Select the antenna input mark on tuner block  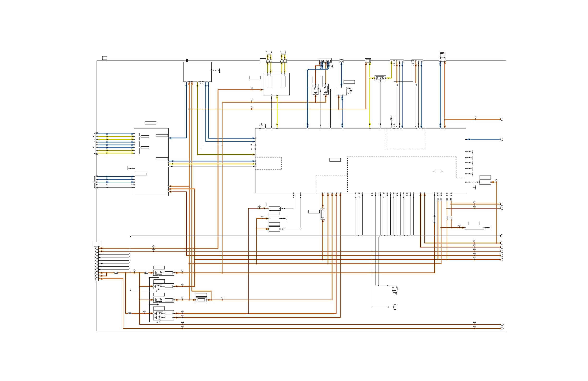(187, 60)
